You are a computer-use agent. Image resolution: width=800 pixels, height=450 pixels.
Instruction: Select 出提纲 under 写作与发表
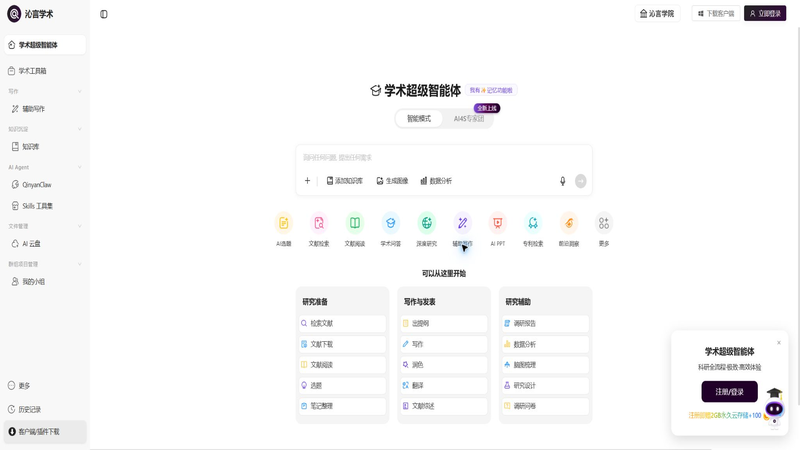coord(444,323)
